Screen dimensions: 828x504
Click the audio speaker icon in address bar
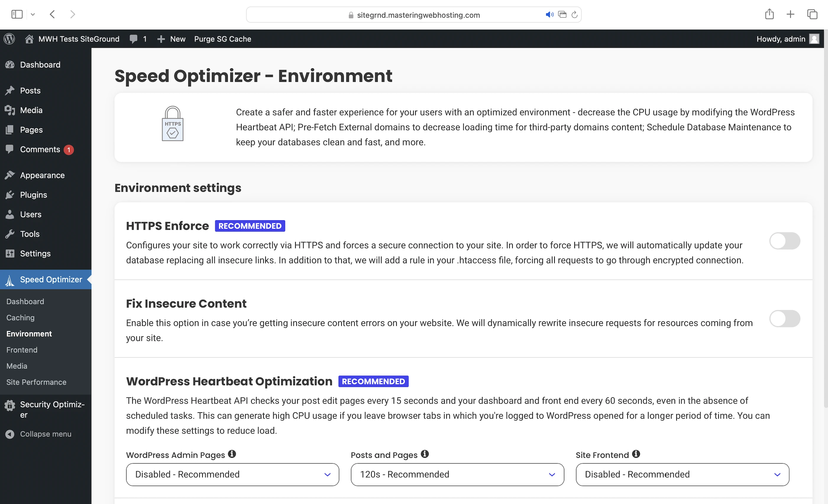point(549,14)
